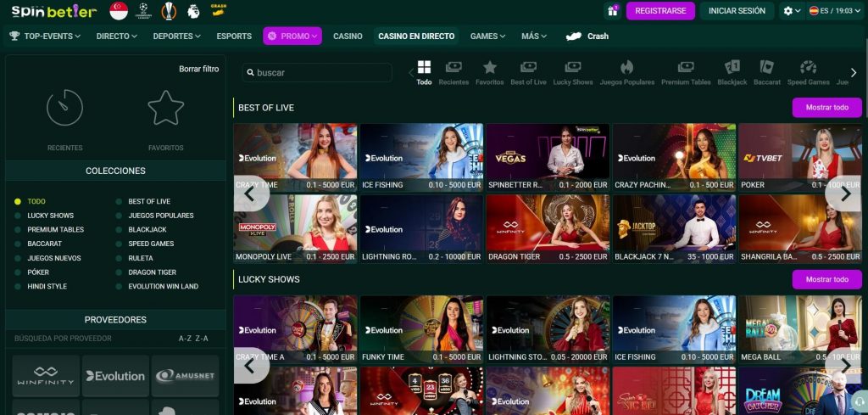Go to CASINO section

tap(348, 36)
